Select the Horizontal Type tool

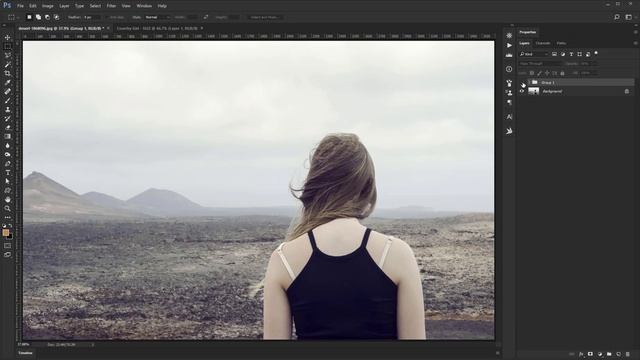click(7, 173)
